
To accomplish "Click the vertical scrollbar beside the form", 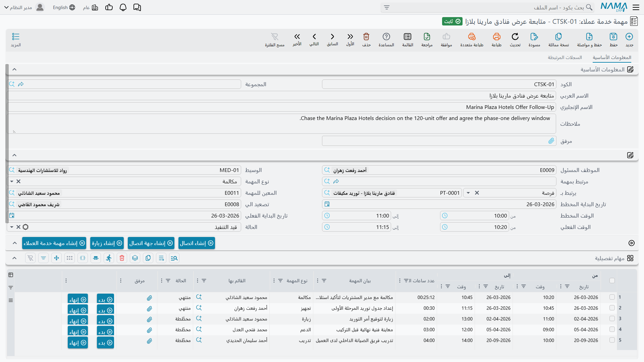I will click(7, 143).
